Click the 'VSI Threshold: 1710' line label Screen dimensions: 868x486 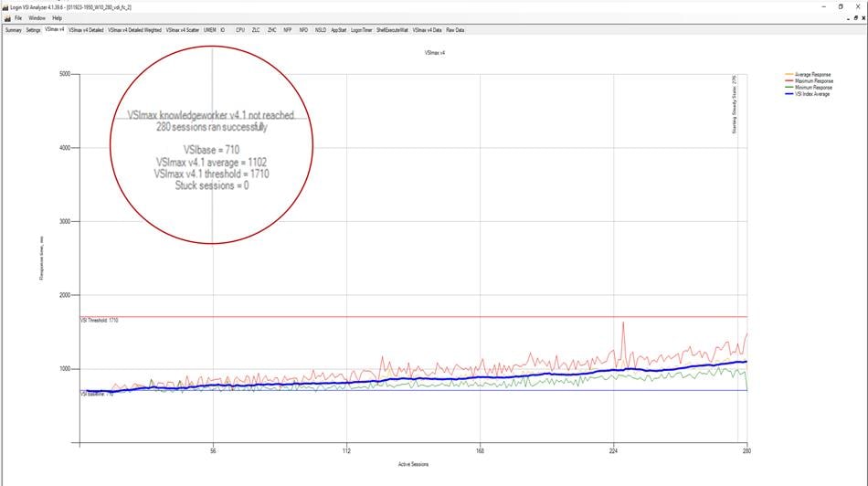pyautogui.click(x=100, y=321)
